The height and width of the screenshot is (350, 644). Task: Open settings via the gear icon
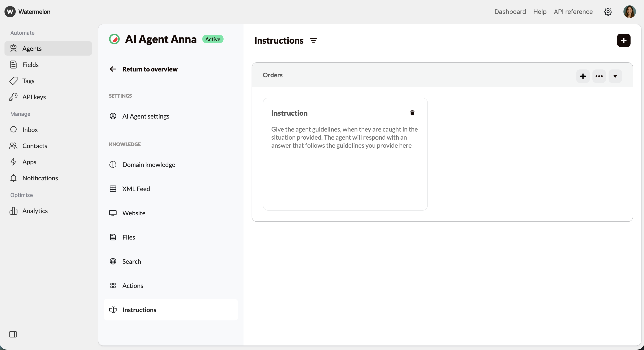point(608,12)
